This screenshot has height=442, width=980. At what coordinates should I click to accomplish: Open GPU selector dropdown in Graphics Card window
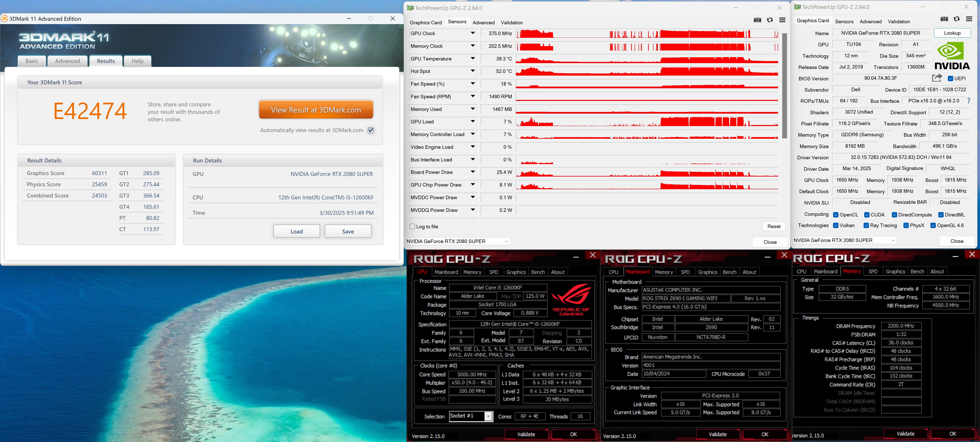(x=844, y=240)
